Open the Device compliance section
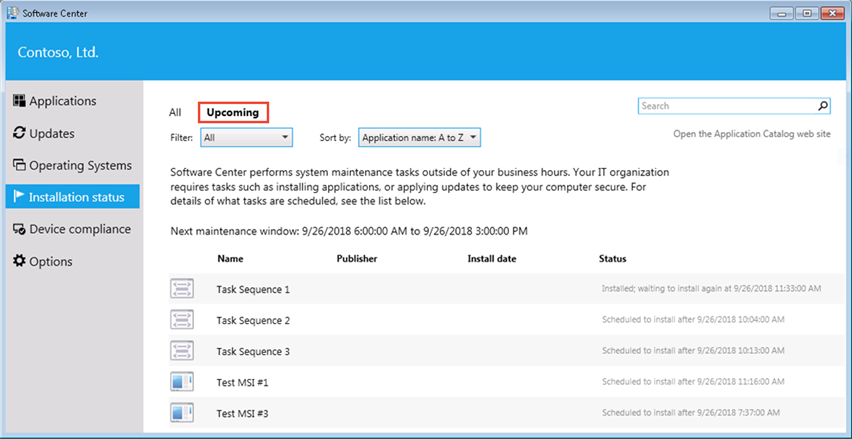This screenshot has width=852, height=439. (x=72, y=229)
